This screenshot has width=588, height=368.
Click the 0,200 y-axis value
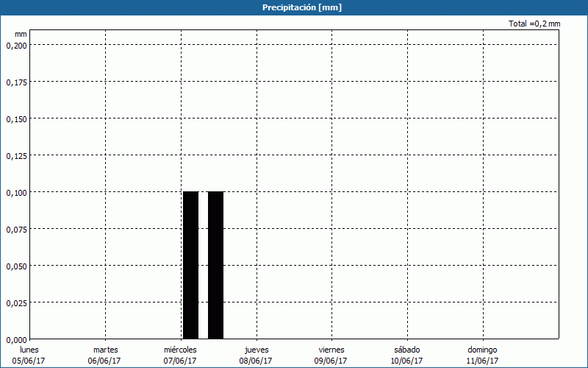coord(16,45)
